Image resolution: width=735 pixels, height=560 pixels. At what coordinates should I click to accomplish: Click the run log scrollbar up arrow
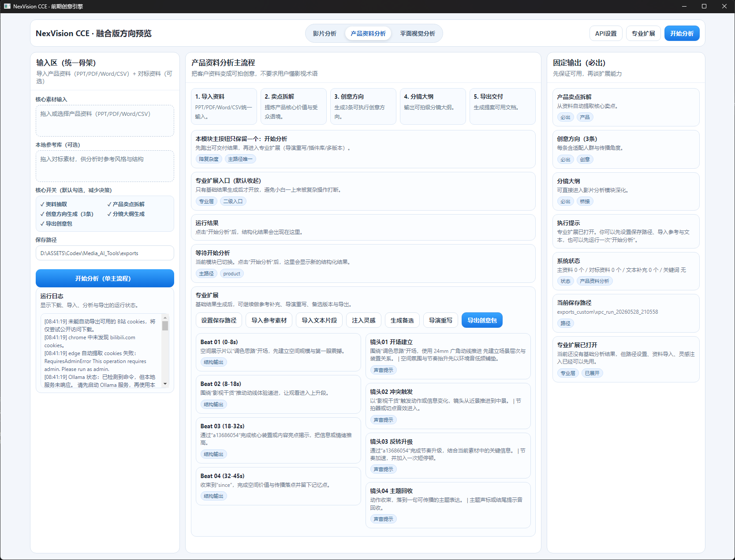[165, 317]
